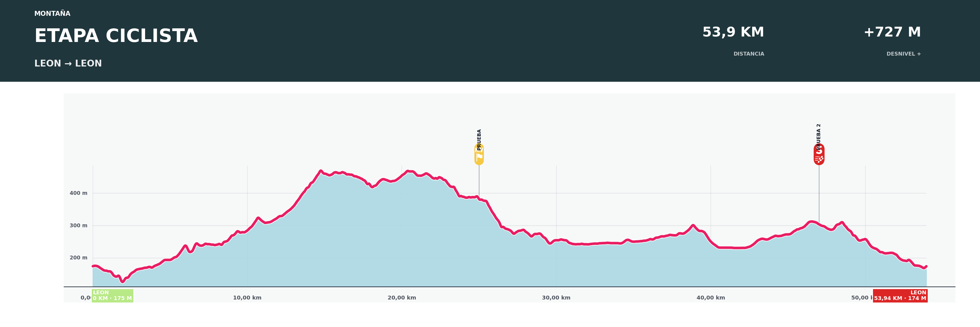The width and height of the screenshot is (980, 327).
Task: Click the DESNIVEL + caption
Action: (x=904, y=54)
